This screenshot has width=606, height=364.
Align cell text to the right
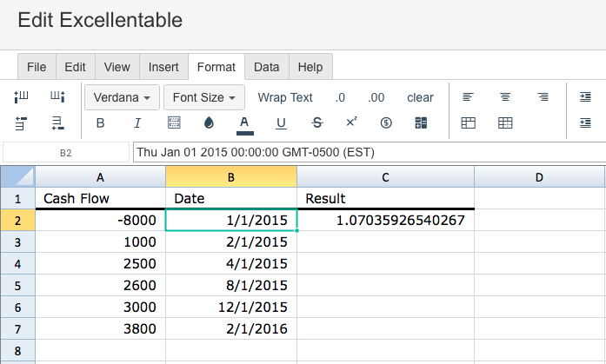coord(543,97)
